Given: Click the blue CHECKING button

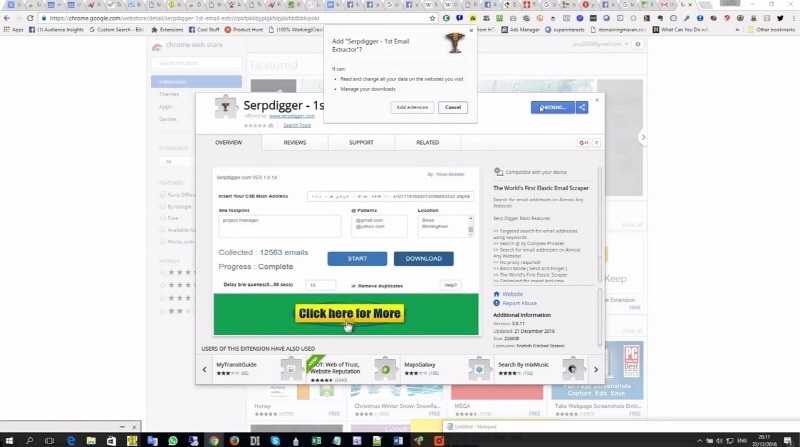Looking at the screenshot, I should [553, 107].
